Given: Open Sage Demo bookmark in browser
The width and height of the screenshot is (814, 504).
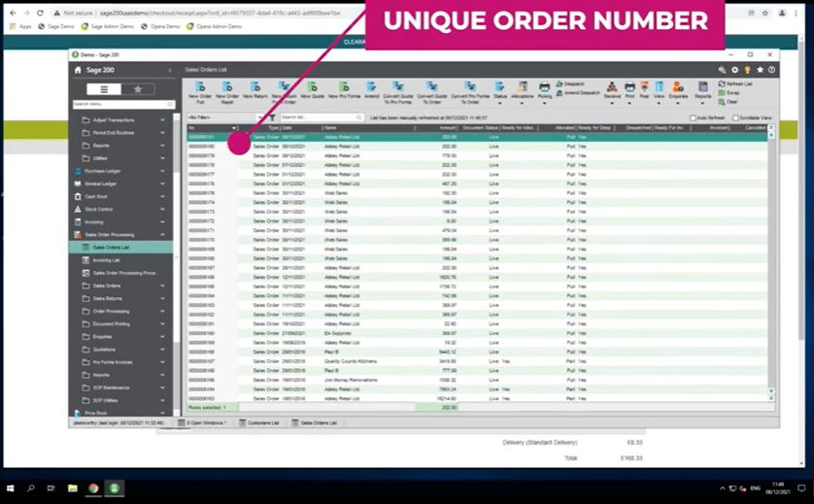Looking at the screenshot, I should 56,26.
